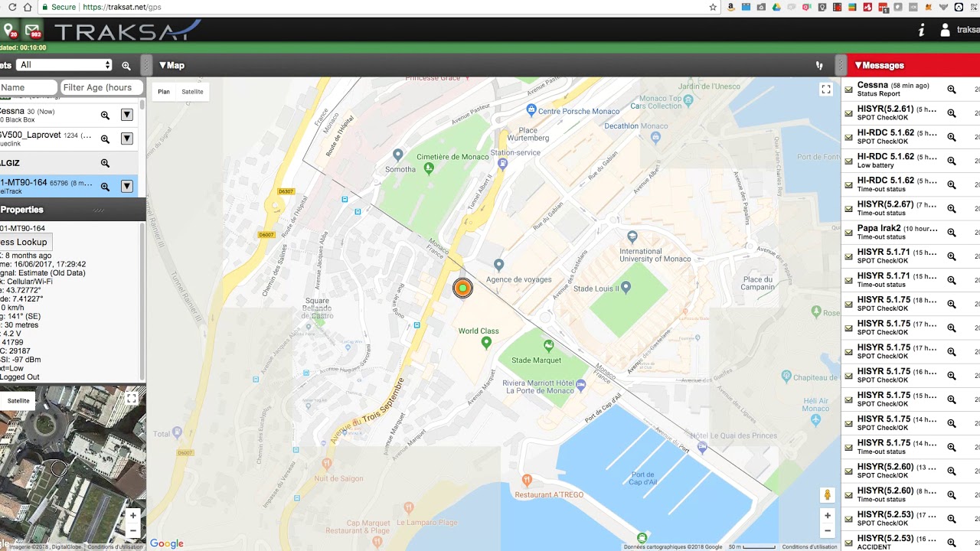
Task: Zoom to the ALGIZ group
Action: [106, 163]
